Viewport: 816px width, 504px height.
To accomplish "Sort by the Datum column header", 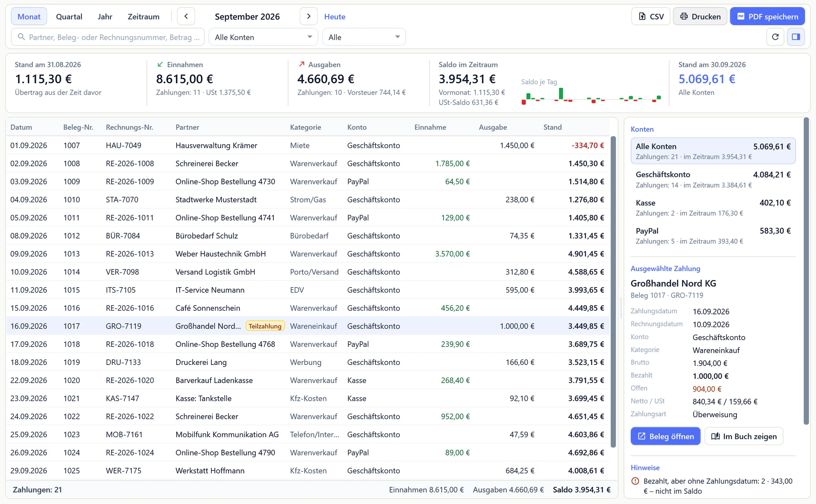I will click(21, 127).
